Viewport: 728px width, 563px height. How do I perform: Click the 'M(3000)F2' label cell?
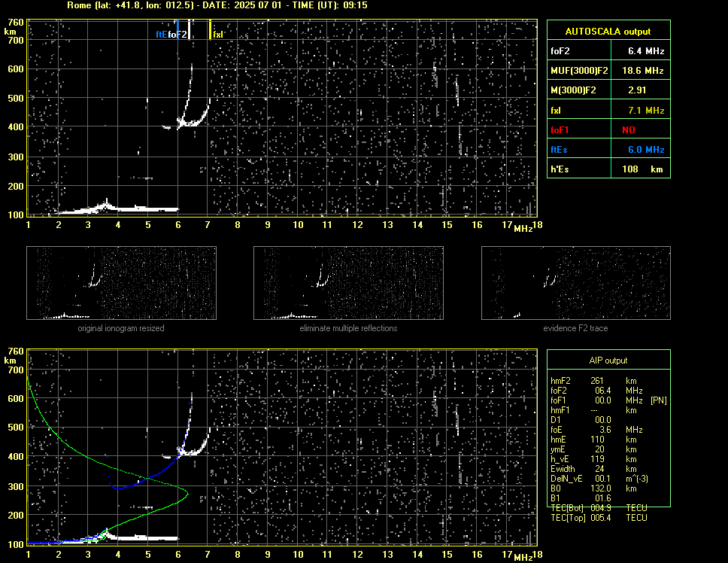click(573, 90)
